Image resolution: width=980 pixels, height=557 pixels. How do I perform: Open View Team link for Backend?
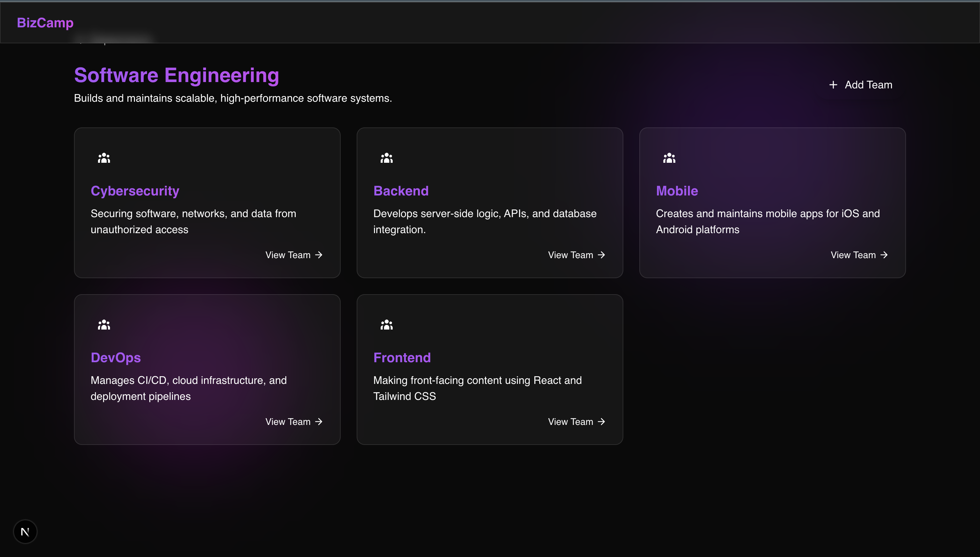coord(576,255)
